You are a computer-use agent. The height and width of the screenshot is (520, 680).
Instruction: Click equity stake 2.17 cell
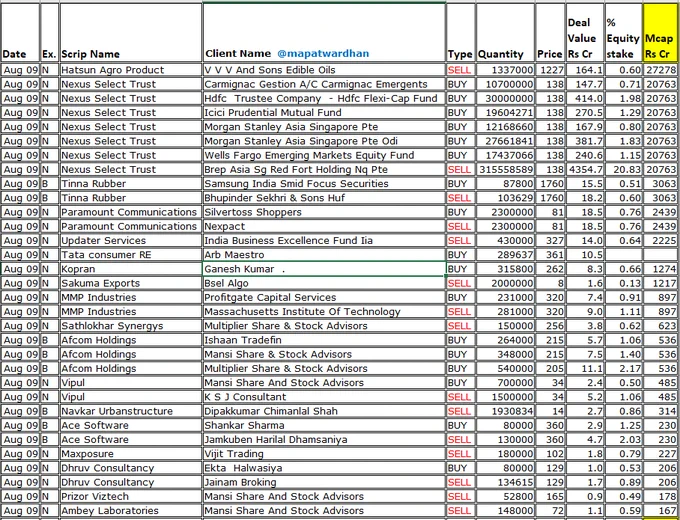[624, 369]
